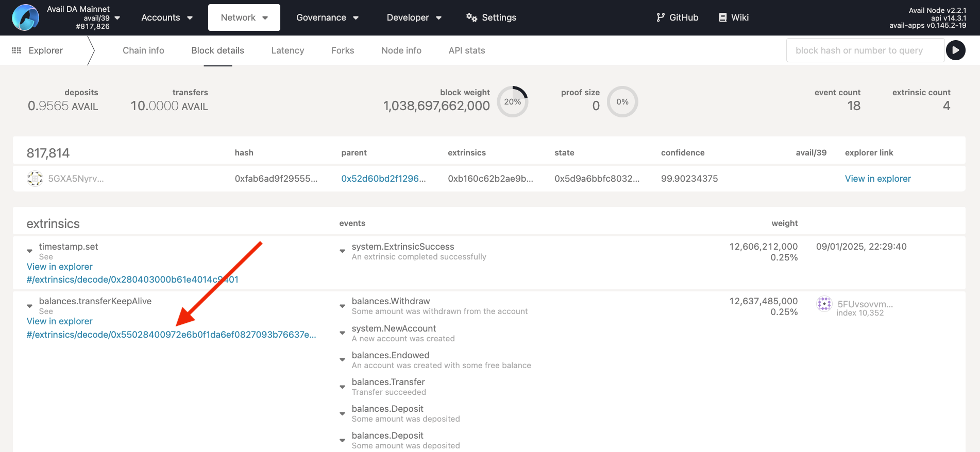Switch to the Node info tab
The height and width of the screenshot is (452, 980).
point(401,50)
